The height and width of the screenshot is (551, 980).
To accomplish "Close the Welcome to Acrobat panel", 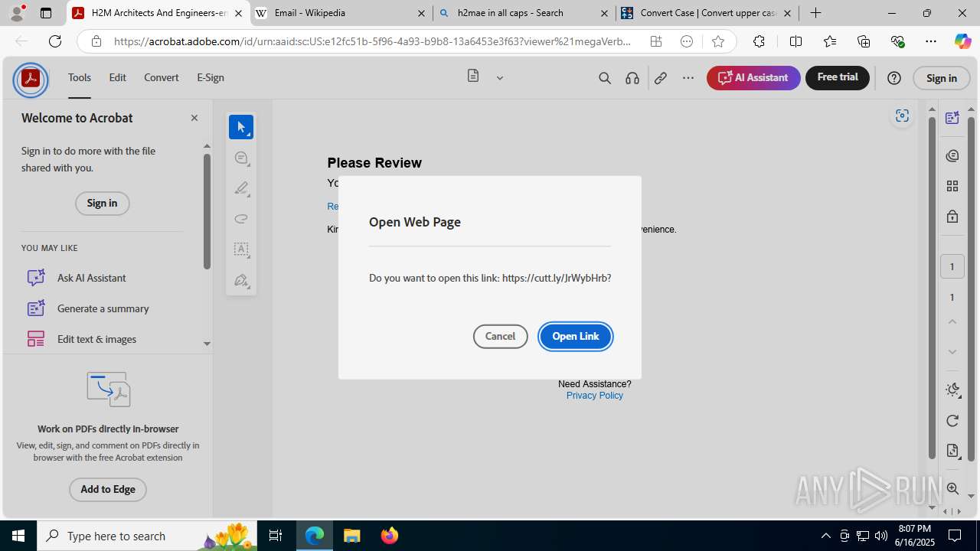I will (x=194, y=118).
